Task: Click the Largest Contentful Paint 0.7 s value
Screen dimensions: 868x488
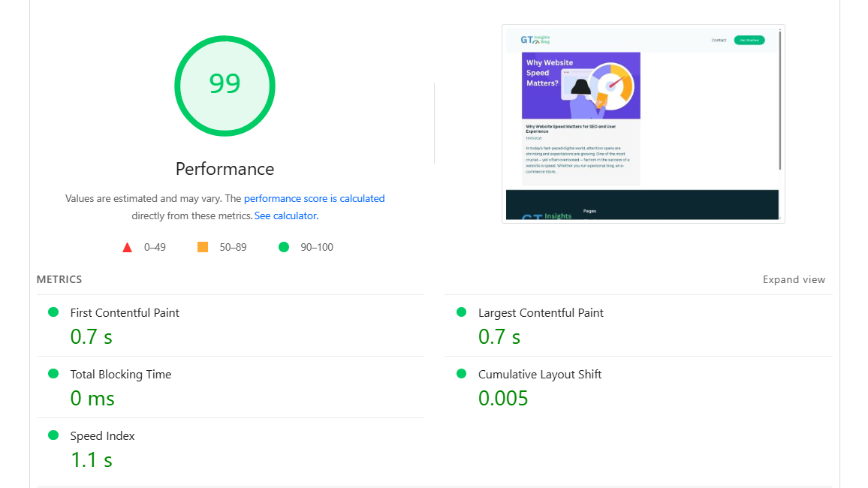Action: click(499, 337)
